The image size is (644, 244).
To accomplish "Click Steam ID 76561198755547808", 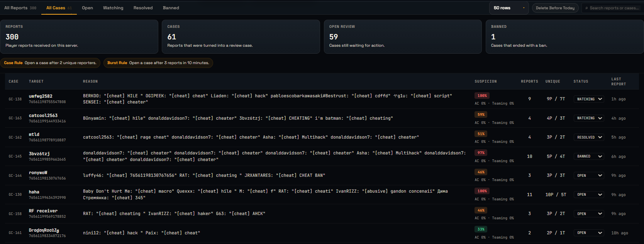I will coord(47,102).
